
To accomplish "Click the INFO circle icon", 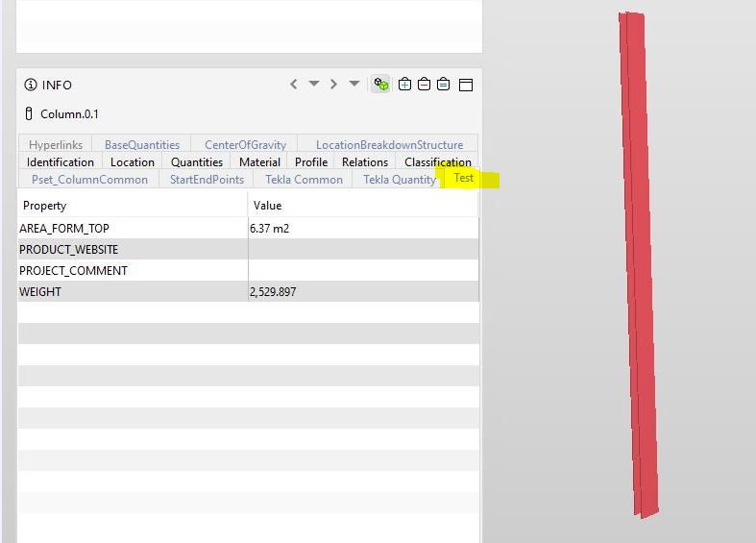I will click(31, 85).
